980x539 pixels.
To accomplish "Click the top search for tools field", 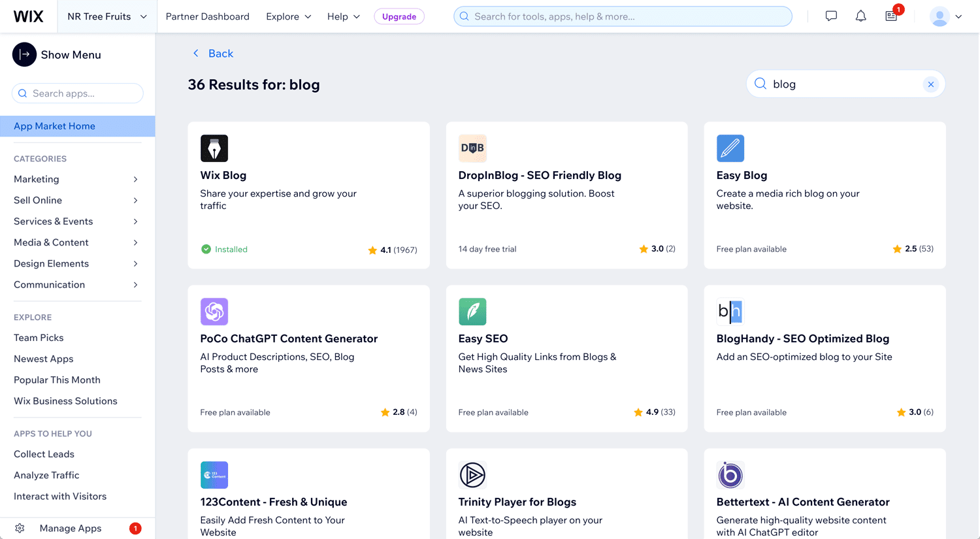I will [x=623, y=16].
